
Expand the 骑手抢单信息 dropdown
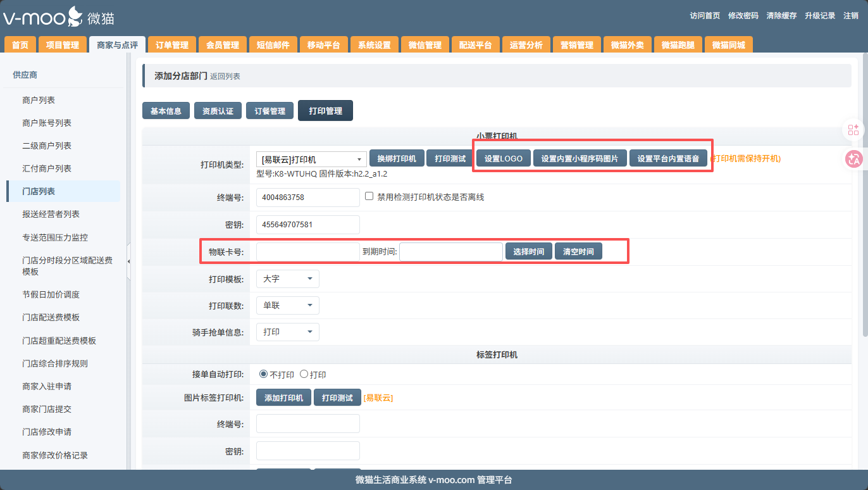coord(287,332)
